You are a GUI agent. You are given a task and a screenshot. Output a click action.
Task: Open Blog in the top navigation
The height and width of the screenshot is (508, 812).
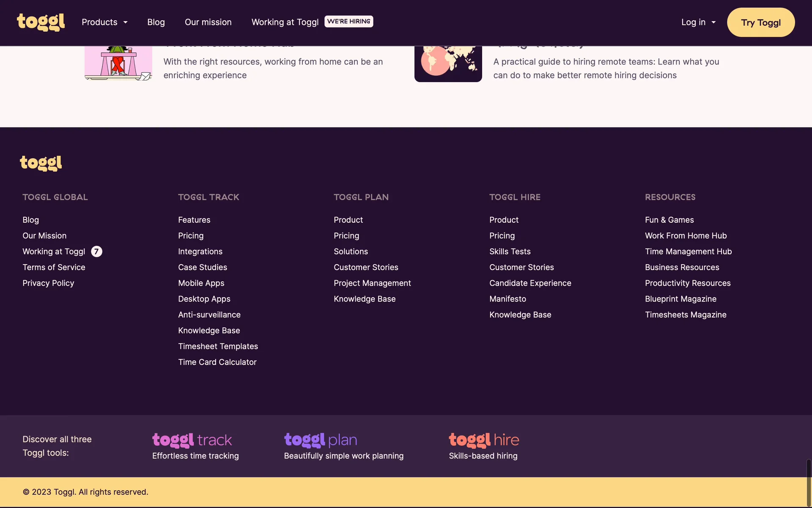156,22
